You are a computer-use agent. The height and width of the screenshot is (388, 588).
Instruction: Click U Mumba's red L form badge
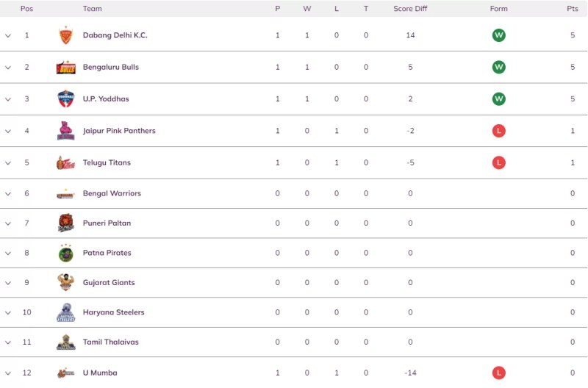pyautogui.click(x=499, y=373)
